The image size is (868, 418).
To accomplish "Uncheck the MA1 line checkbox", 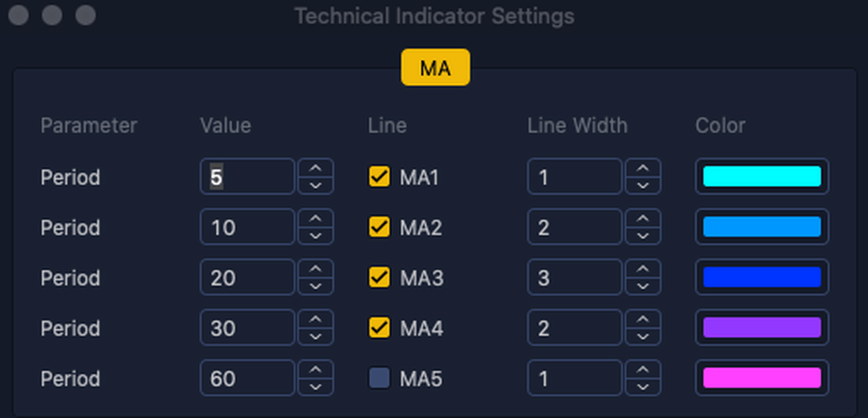I will point(379,177).
